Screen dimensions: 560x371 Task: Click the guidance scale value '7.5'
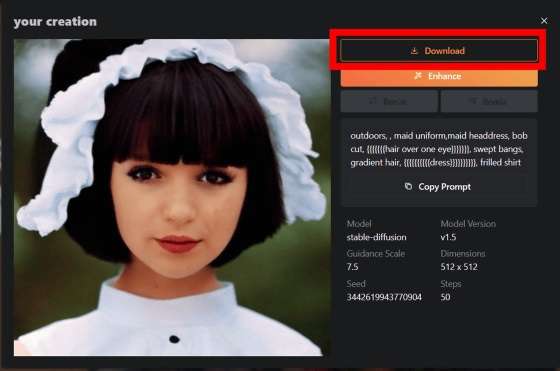tap(352, 267)
